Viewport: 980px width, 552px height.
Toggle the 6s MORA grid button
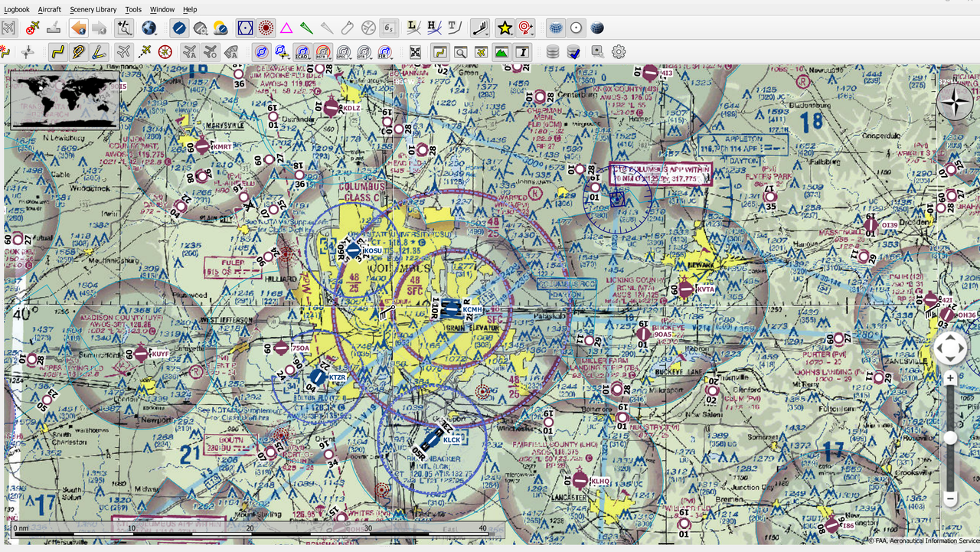(389, 28)
